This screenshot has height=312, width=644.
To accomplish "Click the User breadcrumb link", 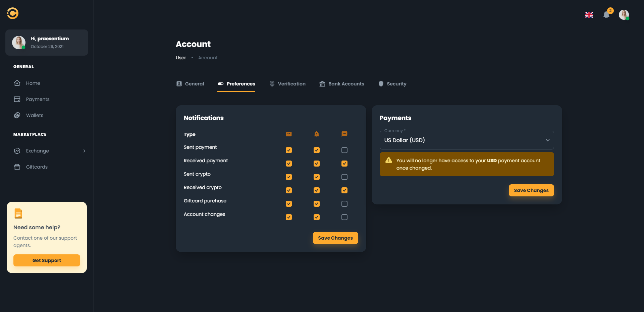I will [181, 58].
